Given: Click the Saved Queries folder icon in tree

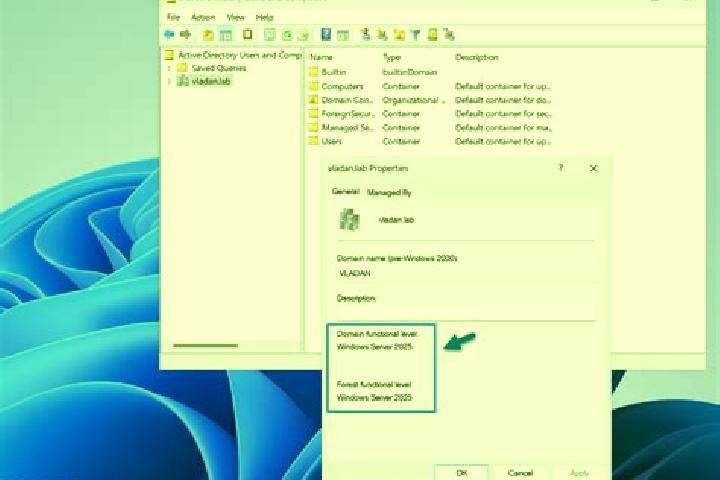Looking at the screenshot, I should click(182, 68).
